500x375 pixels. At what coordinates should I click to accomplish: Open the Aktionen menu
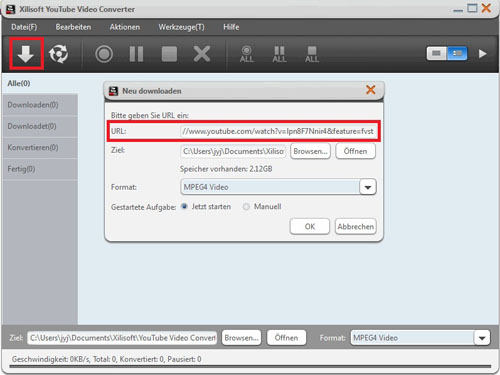pos(125,27)
